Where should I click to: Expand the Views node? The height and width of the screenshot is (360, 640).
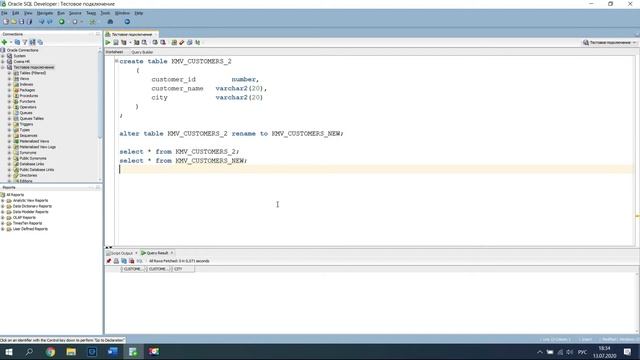9,79
